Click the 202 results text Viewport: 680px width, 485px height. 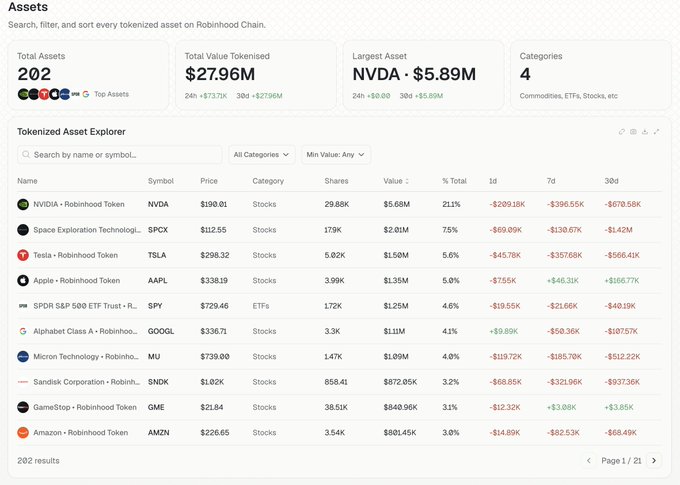[x=38, y=461]
